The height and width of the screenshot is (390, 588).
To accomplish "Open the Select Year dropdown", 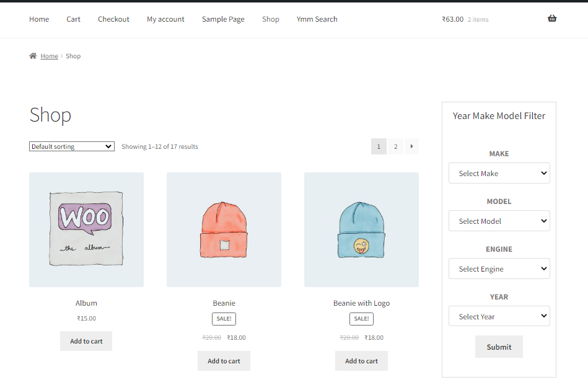I will coord(499,316).
